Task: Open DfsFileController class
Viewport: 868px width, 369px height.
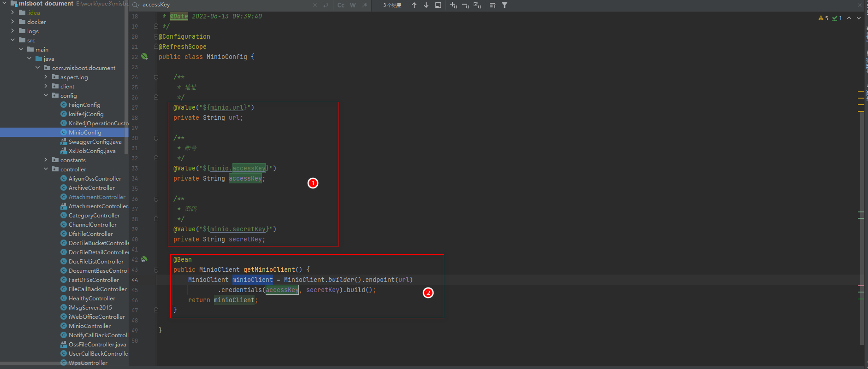Action: (90, 234)
